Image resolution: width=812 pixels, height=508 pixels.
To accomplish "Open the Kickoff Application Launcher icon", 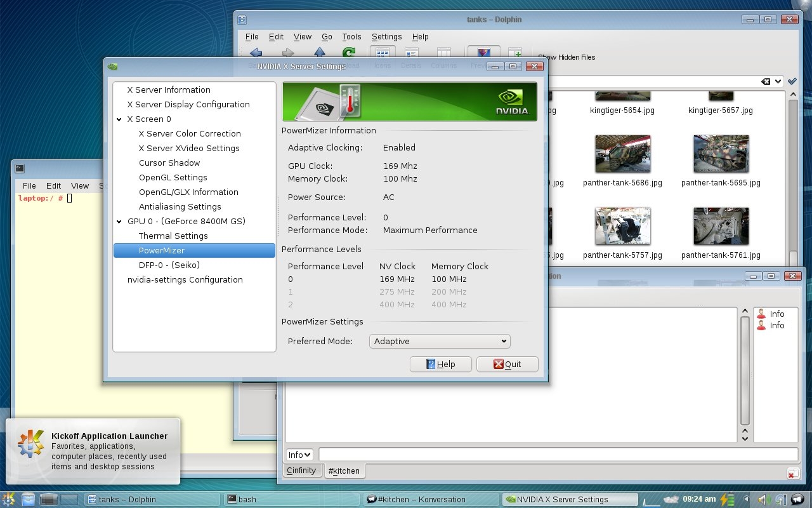I will (x=10, y=499).
